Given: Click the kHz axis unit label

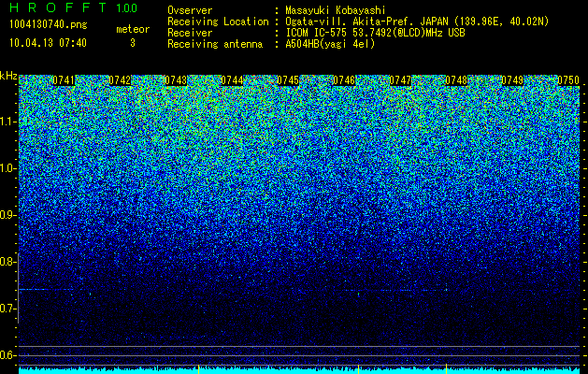Looking at the screenshot, I should coord(8,76).
